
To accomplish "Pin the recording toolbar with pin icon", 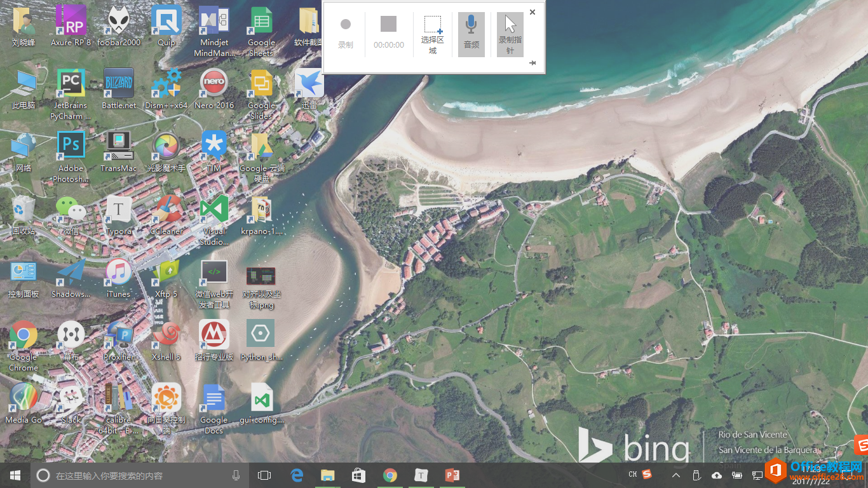I will tap(532, 63).
